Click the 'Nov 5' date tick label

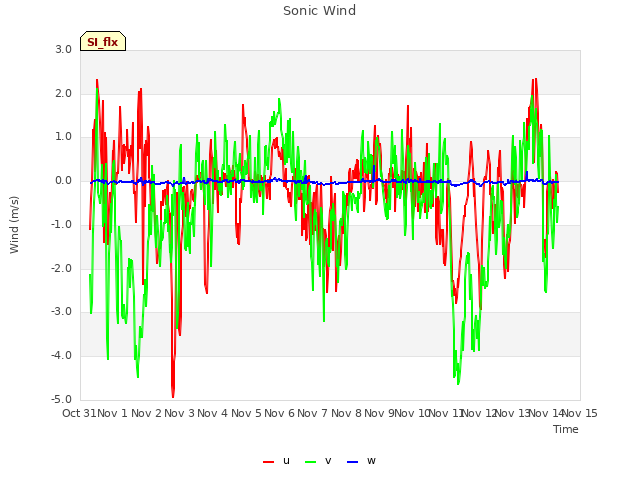pos(246,413)
